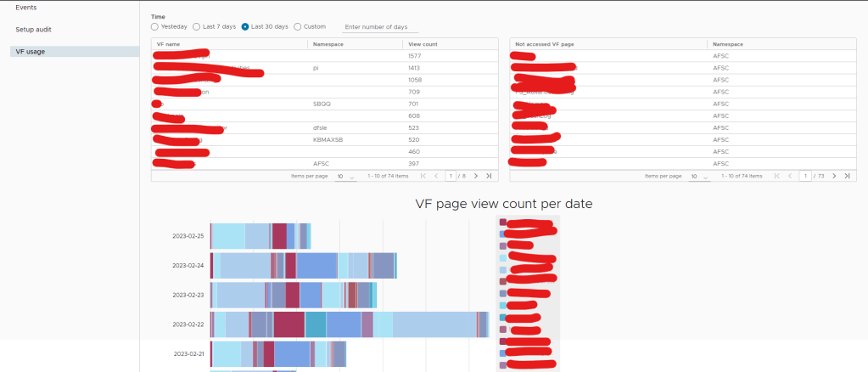Choose the Custom time radio button
This screenshot has width=868, height=372.
pyautogui.click(x=298, y=26)
